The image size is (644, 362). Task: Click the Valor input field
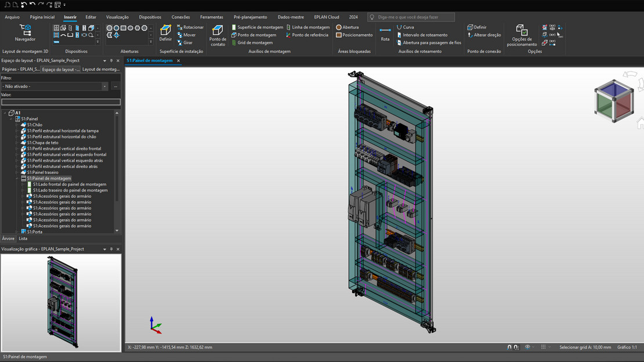coord(60,102)
